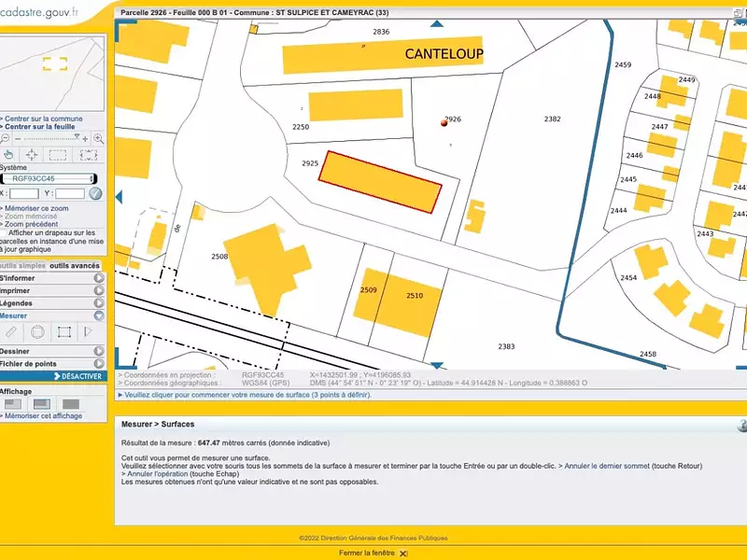Screen dimensions: 747x560
Task: Click Centrer sur la commune link
Action: pos(43,119)
